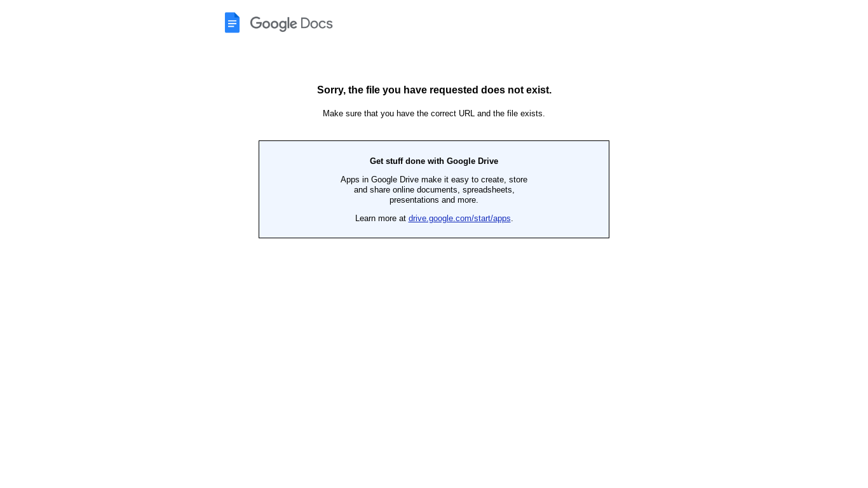The width and height of the screenshot is (868, 488).
Task: Click the "Learn more at" text
Action: coord(380,219)
